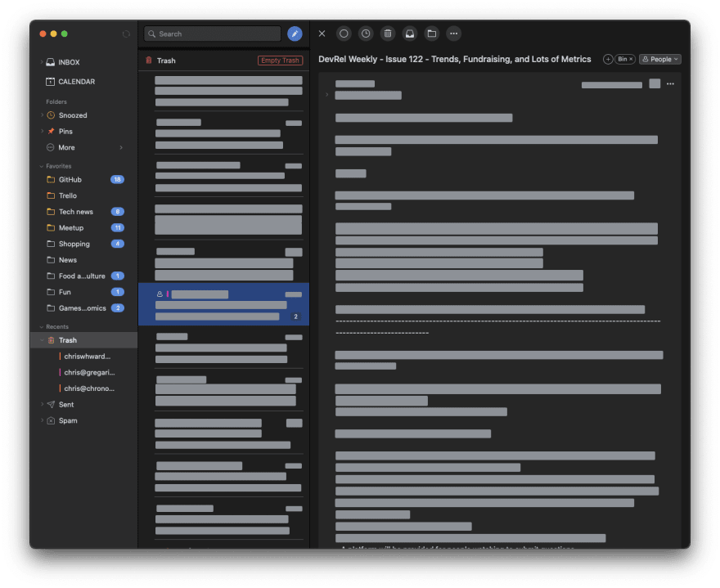The width and height of the screenshot is (720, 588).
Task: Remove the Bin tag from message
Action: (x=631, y=59)
